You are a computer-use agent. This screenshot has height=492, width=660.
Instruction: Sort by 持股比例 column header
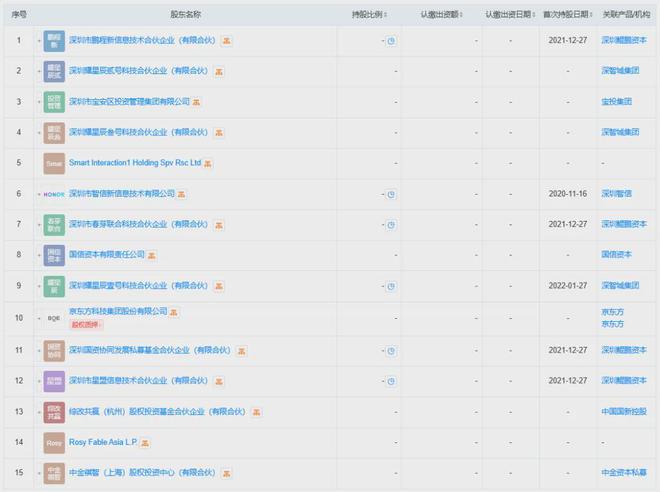click(369, 15)
